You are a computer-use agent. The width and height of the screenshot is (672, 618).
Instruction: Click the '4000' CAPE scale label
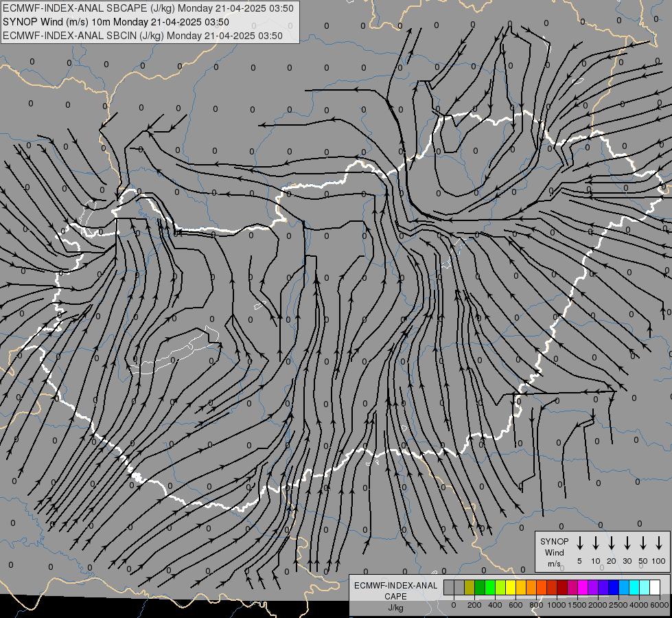tap(638, 605)
